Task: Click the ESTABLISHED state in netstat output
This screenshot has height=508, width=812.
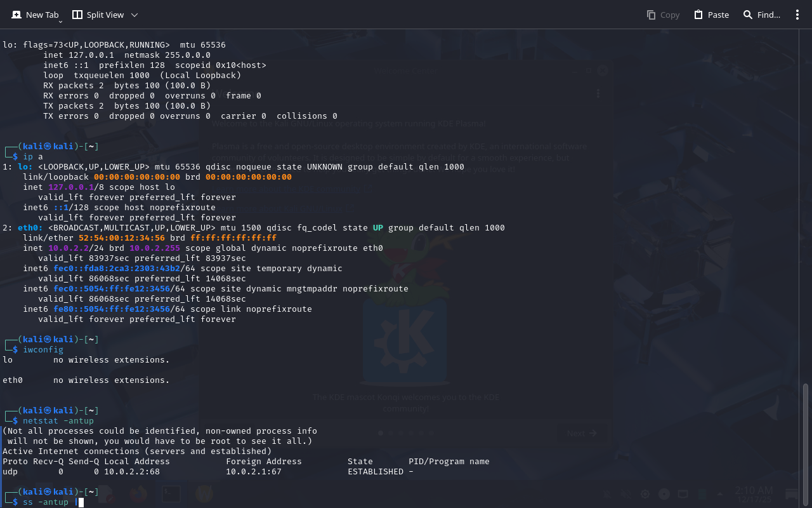Action: tap(376, 472)
